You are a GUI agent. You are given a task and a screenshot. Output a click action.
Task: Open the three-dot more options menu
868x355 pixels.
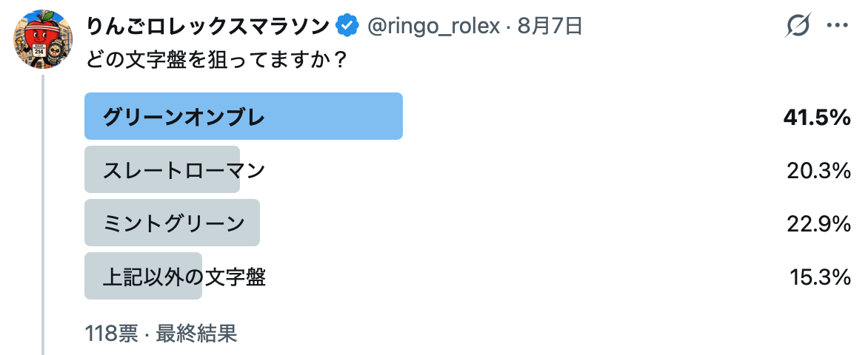tap(837, 25)
